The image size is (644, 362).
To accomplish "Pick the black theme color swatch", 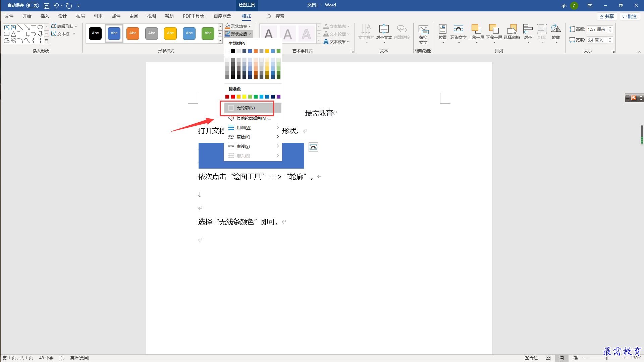I will coord(233,51).
